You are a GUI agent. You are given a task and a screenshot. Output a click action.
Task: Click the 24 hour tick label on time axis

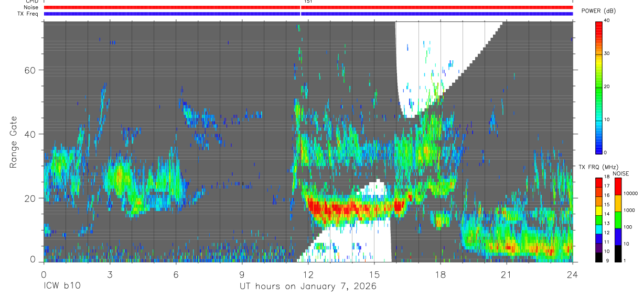[x=572, y=274]
